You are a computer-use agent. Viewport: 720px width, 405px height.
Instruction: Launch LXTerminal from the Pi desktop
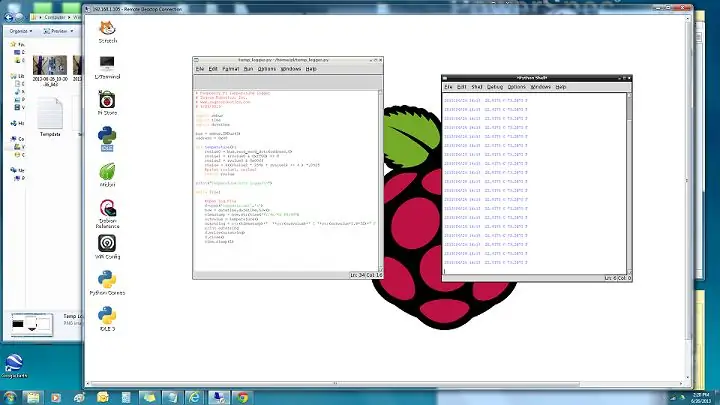[107, 67]
